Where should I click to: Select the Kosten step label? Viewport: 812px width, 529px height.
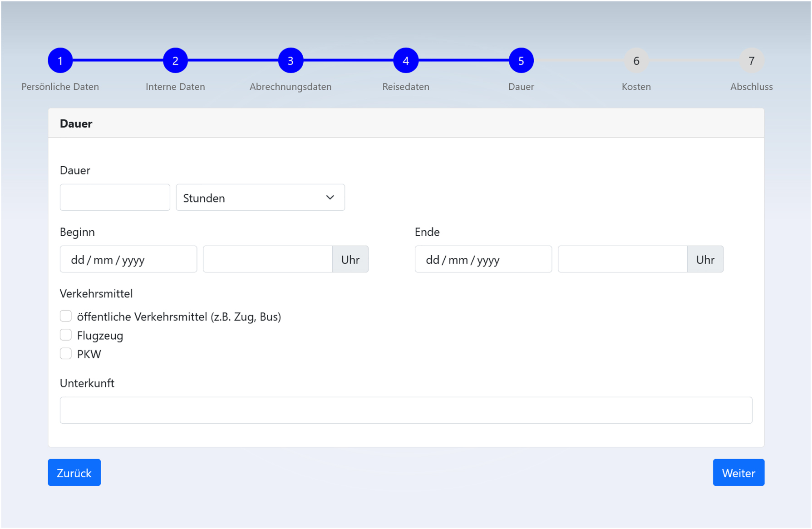coord(636,86)
